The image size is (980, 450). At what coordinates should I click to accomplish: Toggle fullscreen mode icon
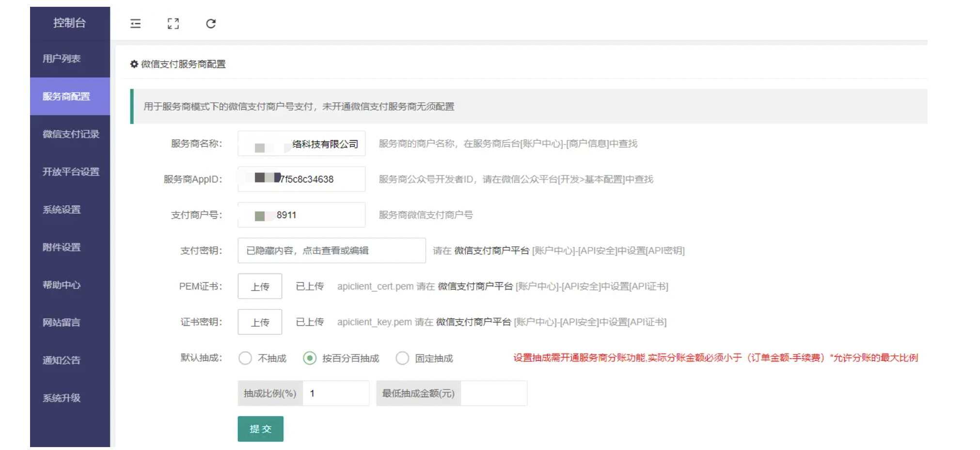click(173, 23)
